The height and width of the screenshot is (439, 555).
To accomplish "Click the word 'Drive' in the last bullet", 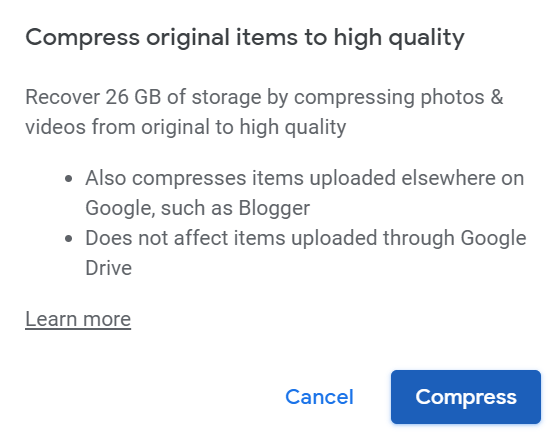I will coord(109,268).
